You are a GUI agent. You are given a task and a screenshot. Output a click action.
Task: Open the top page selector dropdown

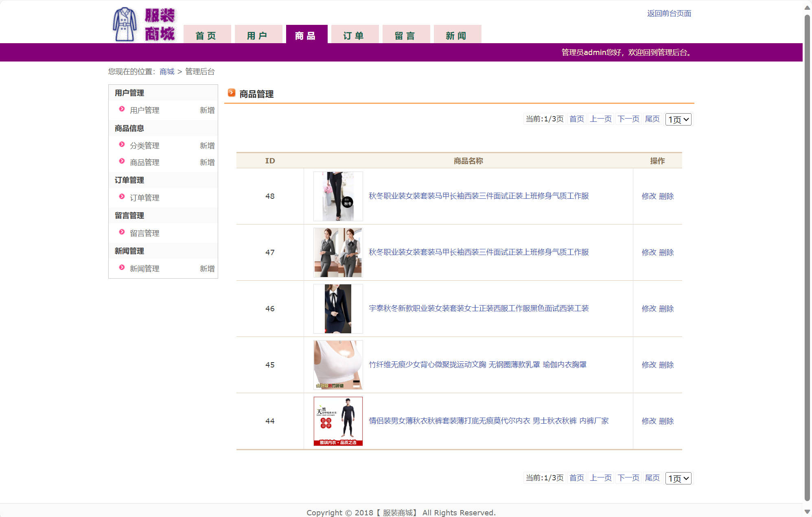(678, 119)
